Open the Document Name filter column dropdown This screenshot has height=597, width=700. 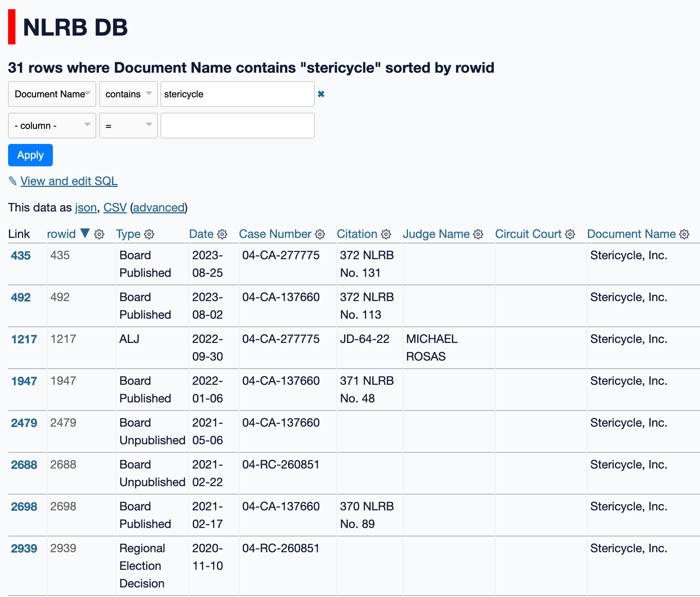click(x=52, y=94)
